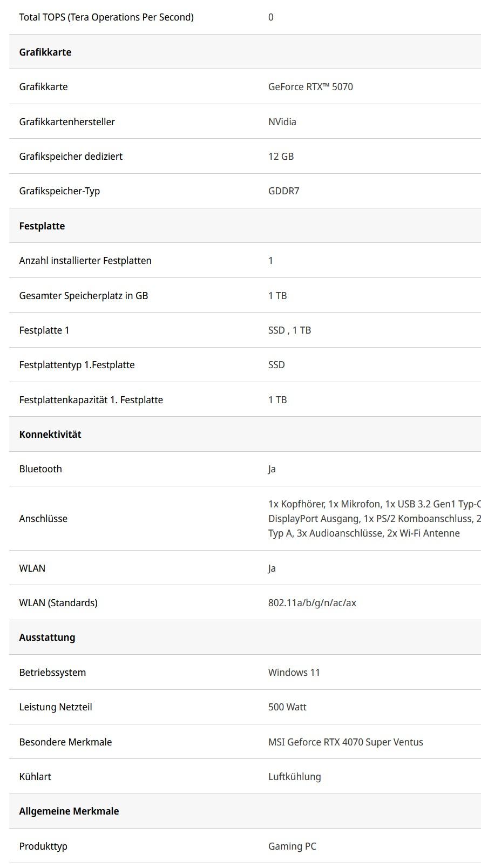This screenshot has width=481, height=868.
Task: Click the Konnektivität section header
Action: [50, 435]
